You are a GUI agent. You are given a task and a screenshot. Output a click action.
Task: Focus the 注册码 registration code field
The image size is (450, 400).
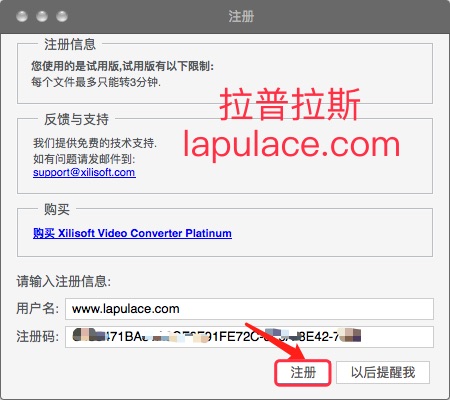click(x=249, y=337)
